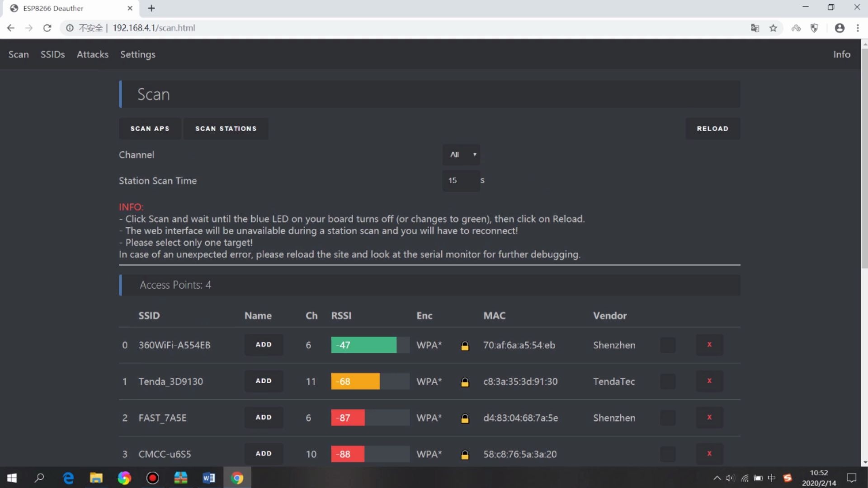Screen dimensions: 868x488
Task: Click the TendaTec vendor cell
Action: (x=614, y=382)
